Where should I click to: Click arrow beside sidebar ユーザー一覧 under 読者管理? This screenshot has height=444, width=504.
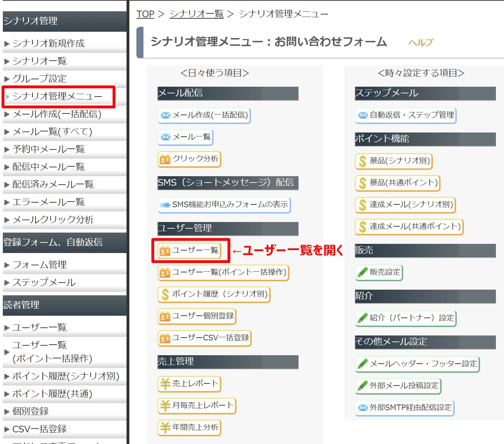[7, 328]
